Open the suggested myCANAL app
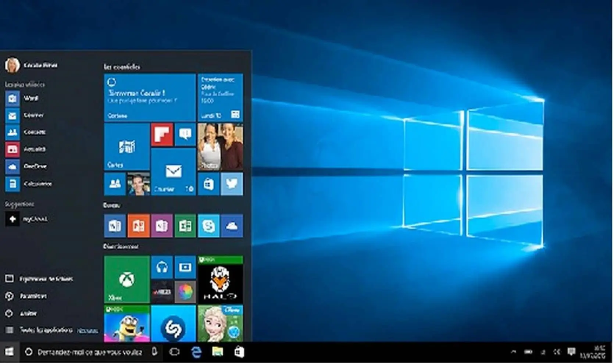614x364 pixels. click(26, 219)
